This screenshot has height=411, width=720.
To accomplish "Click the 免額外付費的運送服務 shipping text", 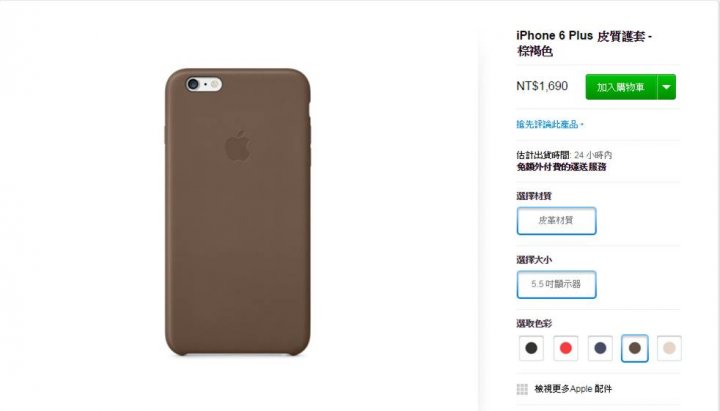I will click(561, 167).
